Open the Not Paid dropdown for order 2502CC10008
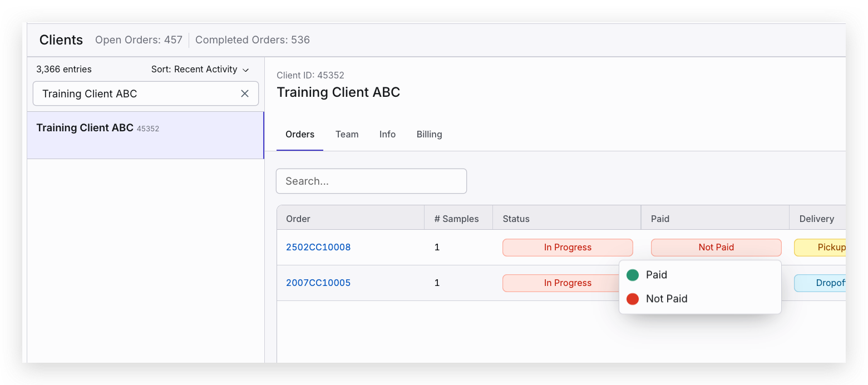The image size is (868, 385). click(716, 247)
